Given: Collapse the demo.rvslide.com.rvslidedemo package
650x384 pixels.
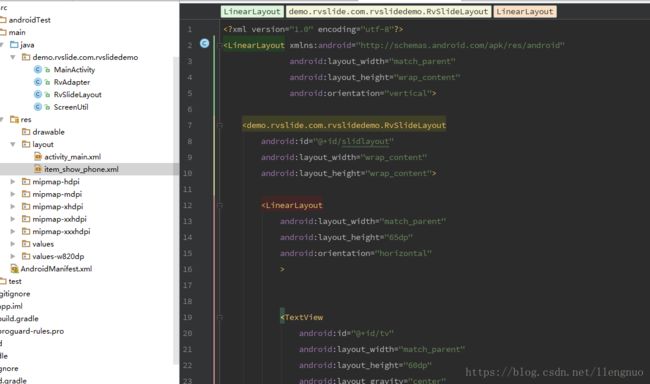Looking at the screenshot, I should [x=13, y=57].
